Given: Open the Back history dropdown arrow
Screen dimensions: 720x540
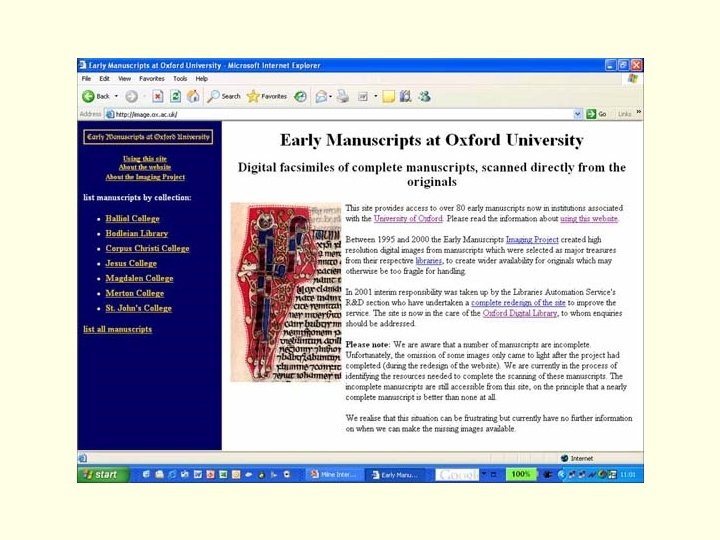Looking at the screenshot, I should tap(116, 96).
